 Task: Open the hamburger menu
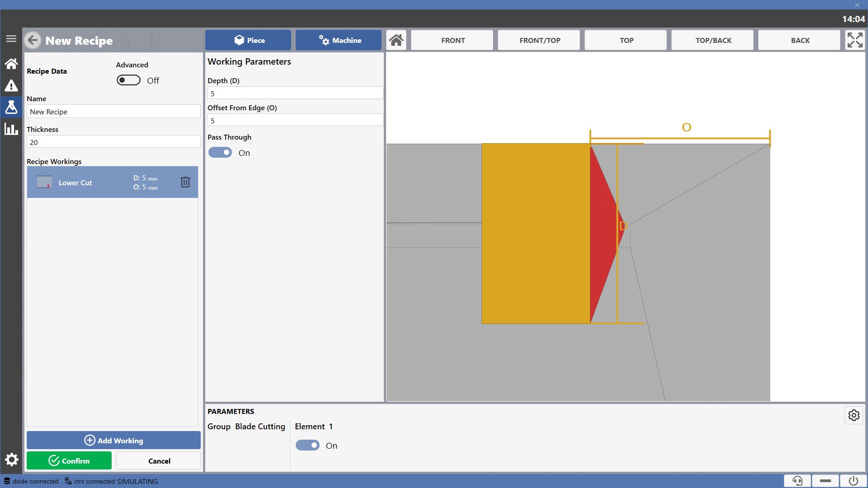point(11,39)
